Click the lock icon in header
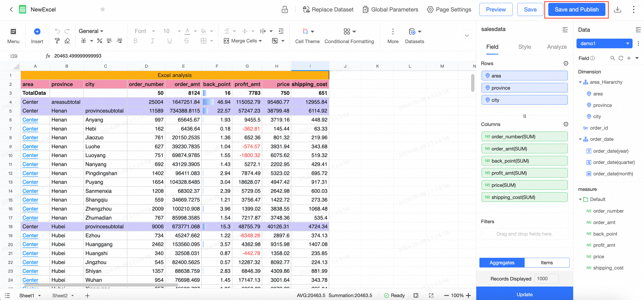The width and height of the screenshot is (644, 300). pos(285,9)
